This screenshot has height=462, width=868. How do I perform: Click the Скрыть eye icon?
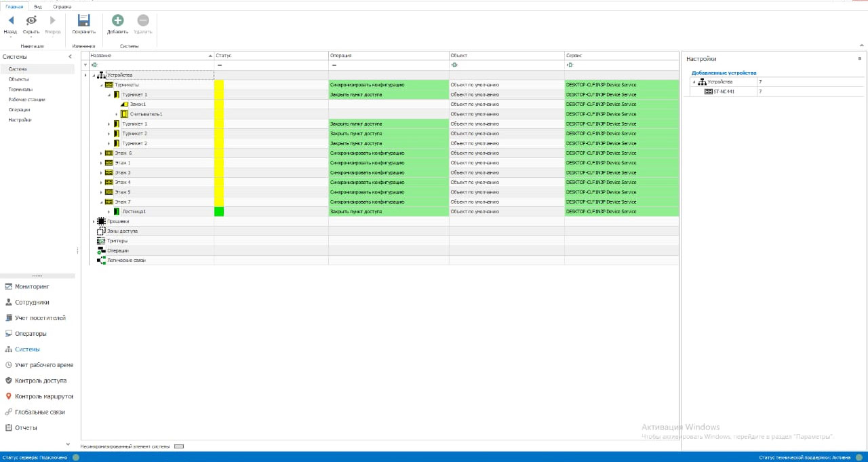pos(31,21)
